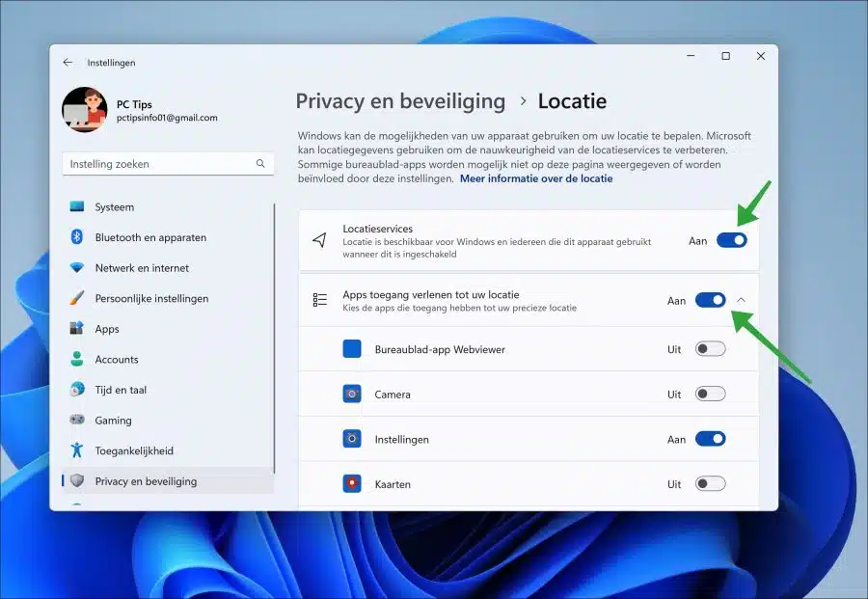Enable the Camera location toggle

pos(710,394)
